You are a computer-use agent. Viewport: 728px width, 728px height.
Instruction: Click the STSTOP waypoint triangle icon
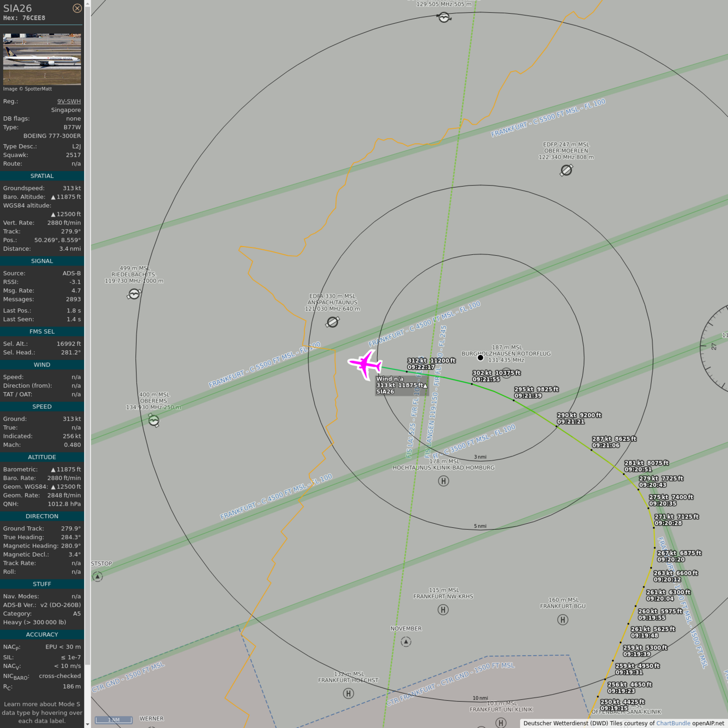click(98, 576)
